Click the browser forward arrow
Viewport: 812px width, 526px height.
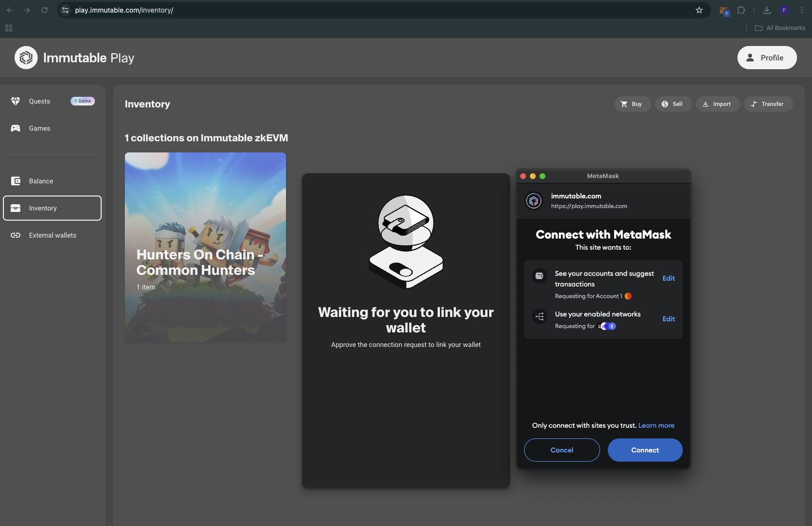tap(27, 10)
